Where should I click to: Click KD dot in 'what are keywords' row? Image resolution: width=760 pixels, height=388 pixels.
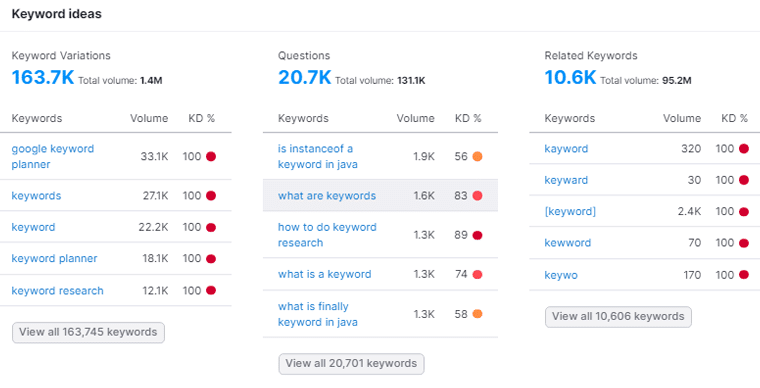point(477,196)
